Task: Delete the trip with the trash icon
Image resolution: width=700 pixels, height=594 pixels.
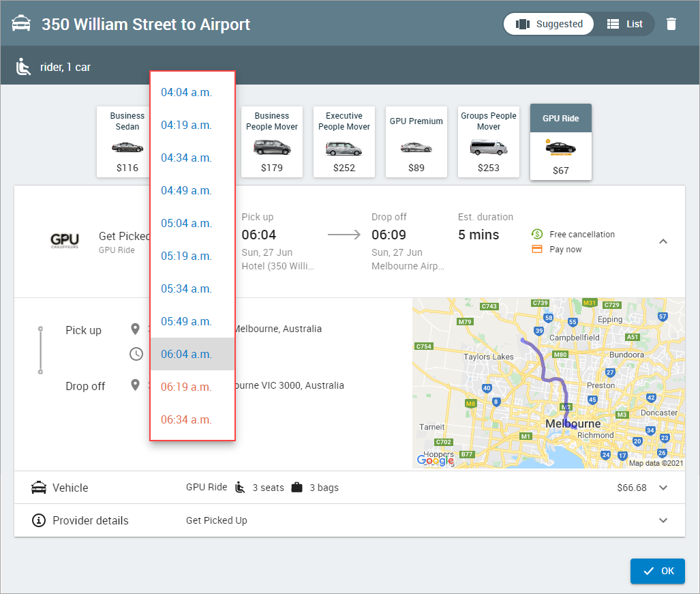Action: [x=671, y=24]
